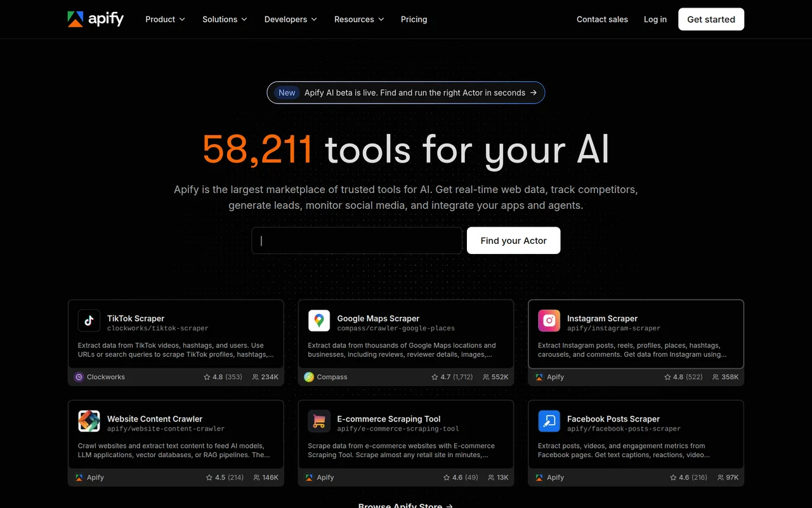Click the Get started button
Image resolution: width=812 pixels, height=508 pixels.
pos(711,19)
